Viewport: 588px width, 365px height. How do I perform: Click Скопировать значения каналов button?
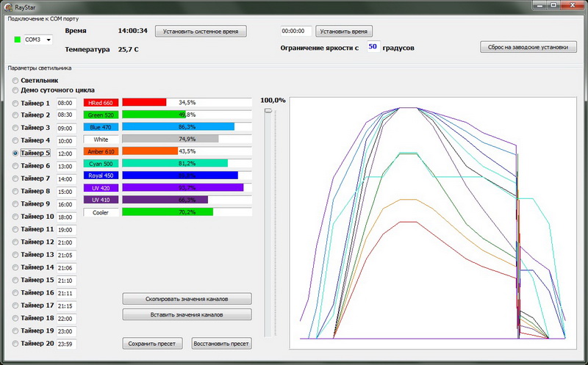click(187, 300)
